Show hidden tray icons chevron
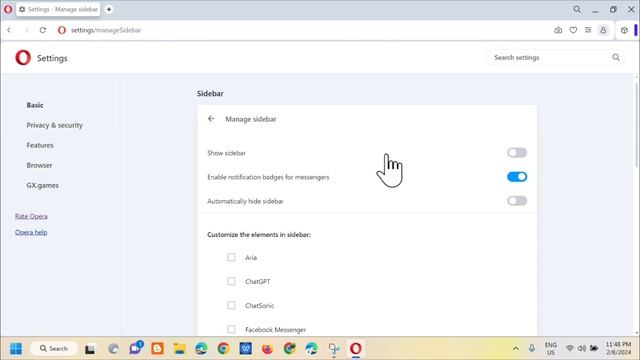 point(516,349)
